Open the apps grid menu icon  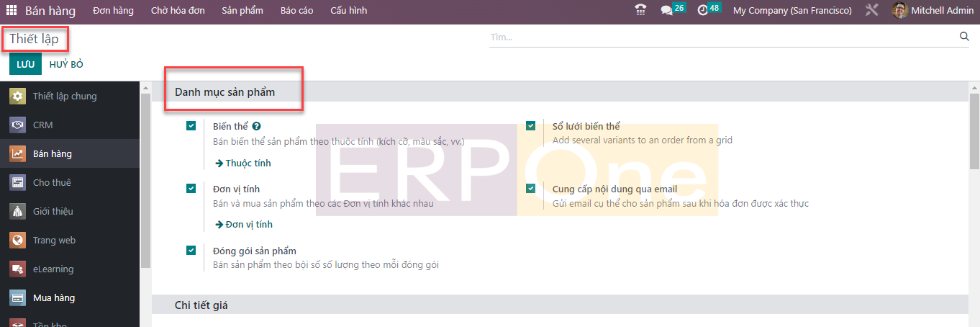pyautogui.click(x=11, y=11)
